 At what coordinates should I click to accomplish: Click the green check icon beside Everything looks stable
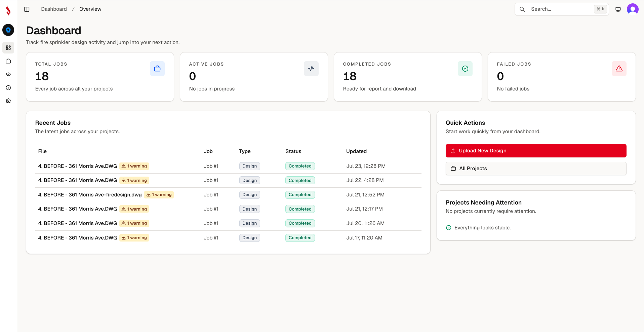tap(448, 228)
